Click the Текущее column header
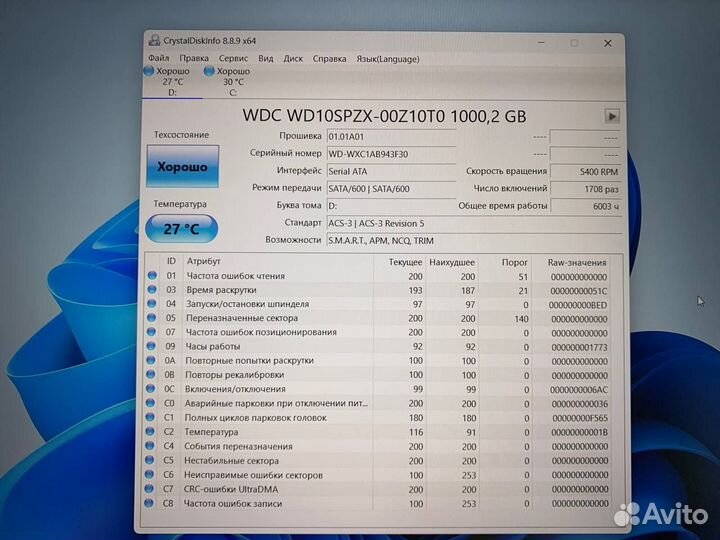The height and width of the screenshot is (540, 720). (x=405, y=262)
